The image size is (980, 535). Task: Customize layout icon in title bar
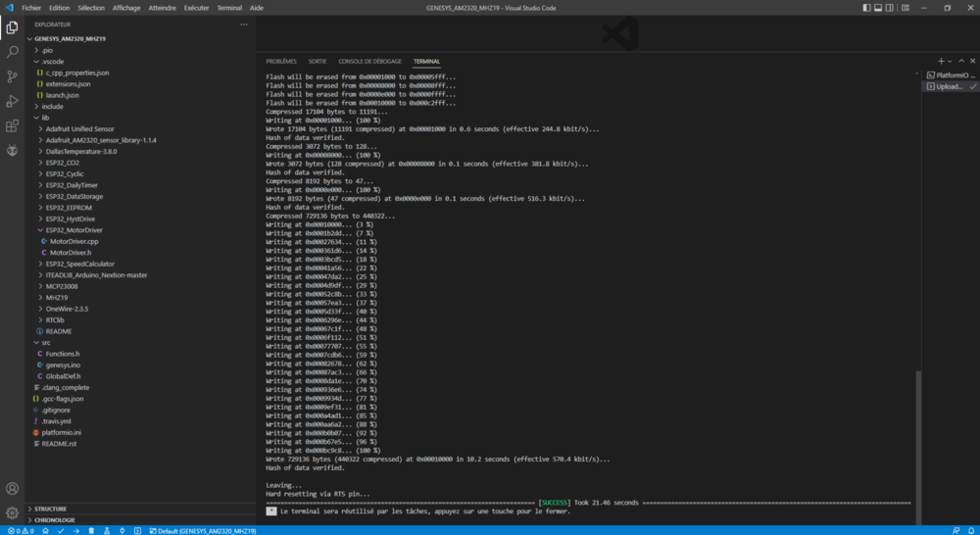(906, 8)
